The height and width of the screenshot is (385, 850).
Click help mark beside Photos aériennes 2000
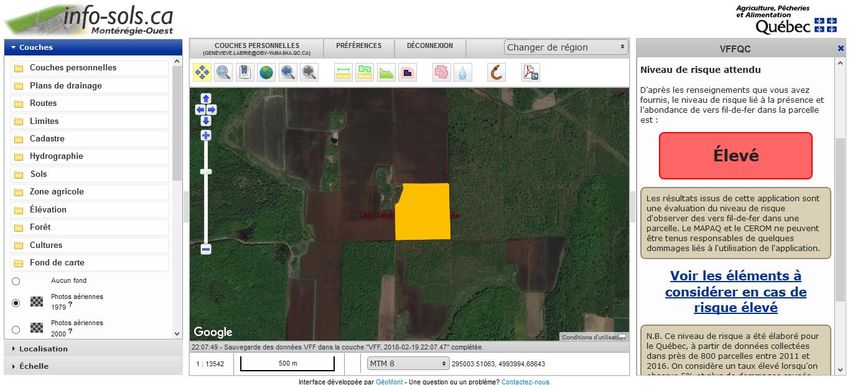70,331
